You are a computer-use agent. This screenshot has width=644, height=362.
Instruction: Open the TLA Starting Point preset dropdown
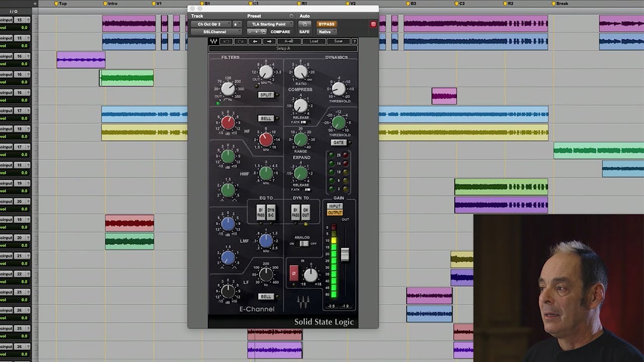[271, 24]
